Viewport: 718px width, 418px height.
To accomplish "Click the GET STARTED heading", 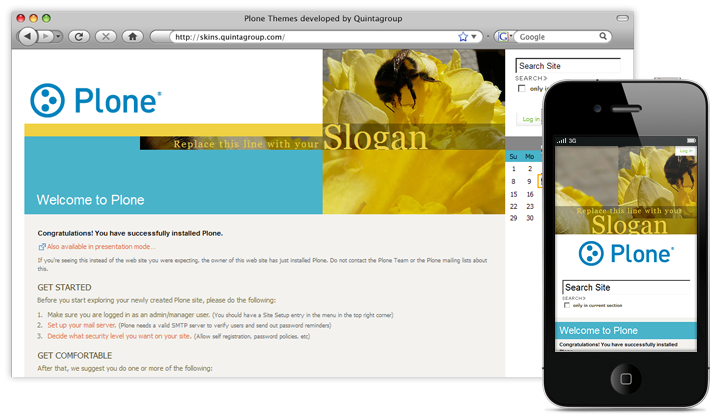I will (64, 288).
